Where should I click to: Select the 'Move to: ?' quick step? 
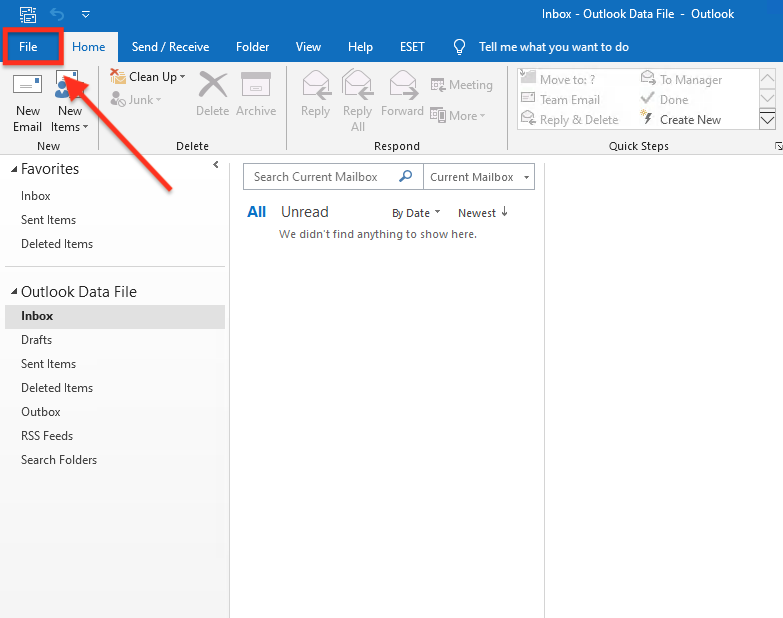558,79
